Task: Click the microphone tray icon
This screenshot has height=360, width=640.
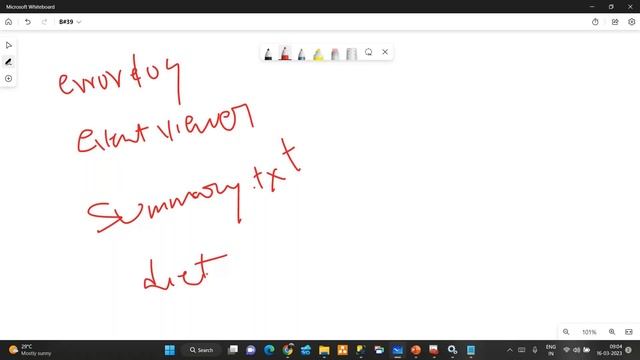Action: [x=535, y=350]
